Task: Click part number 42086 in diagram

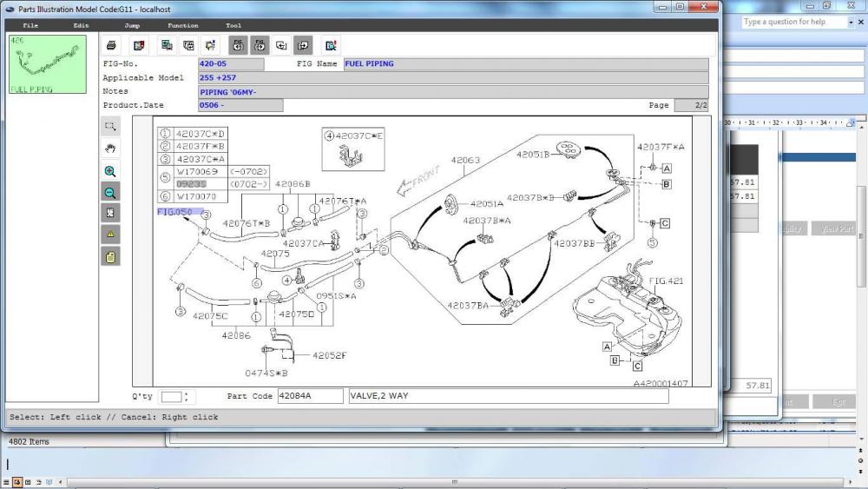Action: pos(236,335)
